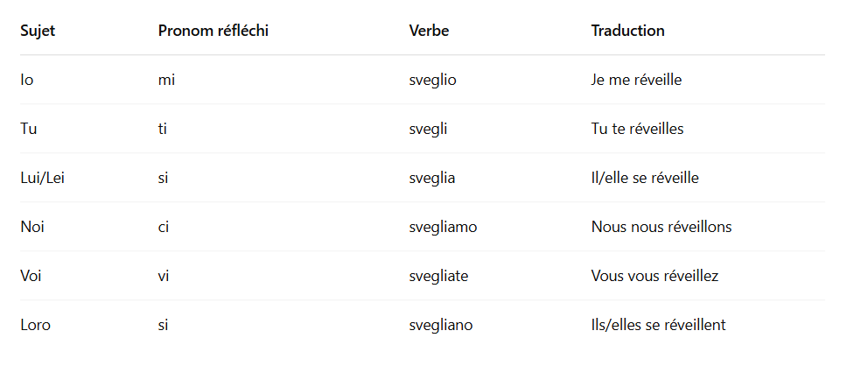Select the Lui/Lei subject cell
Screen dimensions: 868x373
click(43, 178)
